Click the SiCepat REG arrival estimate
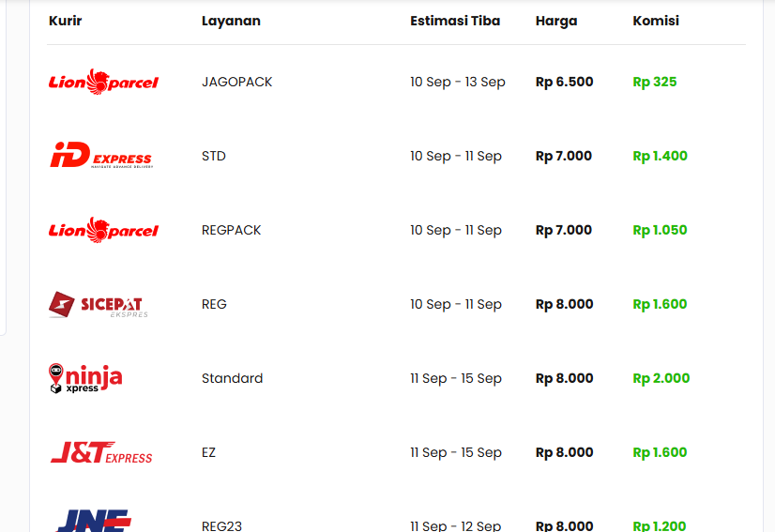Viewport: 775px width, 532px height. [456, 304]
